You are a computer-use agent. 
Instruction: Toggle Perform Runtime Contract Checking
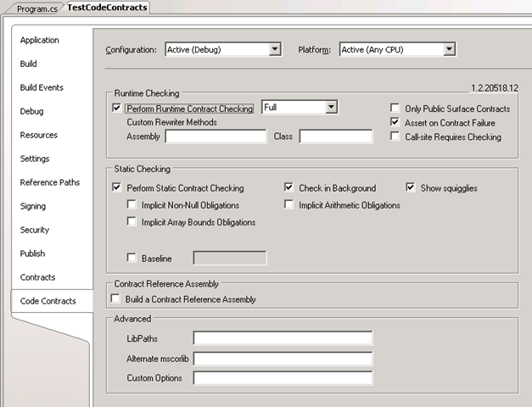pyautogui.click(x=116, y=108)
